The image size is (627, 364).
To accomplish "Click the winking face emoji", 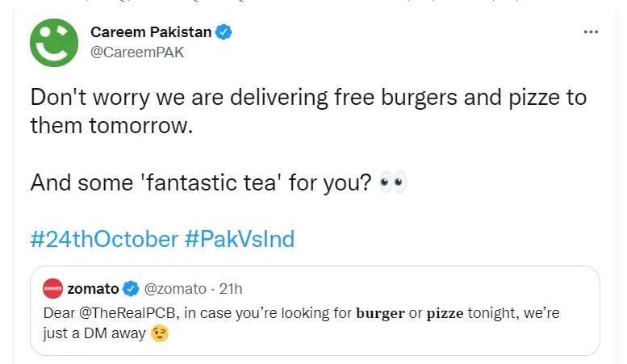I will tap(161, 333).
